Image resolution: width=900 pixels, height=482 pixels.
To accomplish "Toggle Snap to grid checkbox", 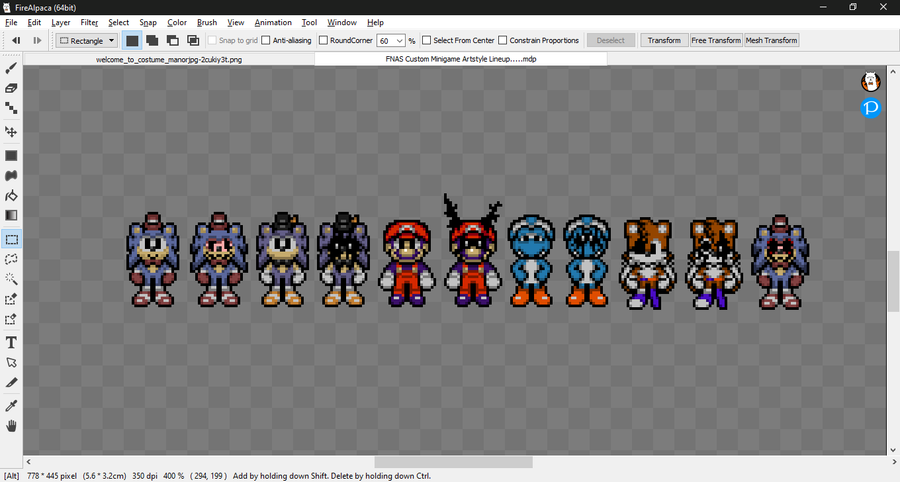I will [x=212, y=40].
